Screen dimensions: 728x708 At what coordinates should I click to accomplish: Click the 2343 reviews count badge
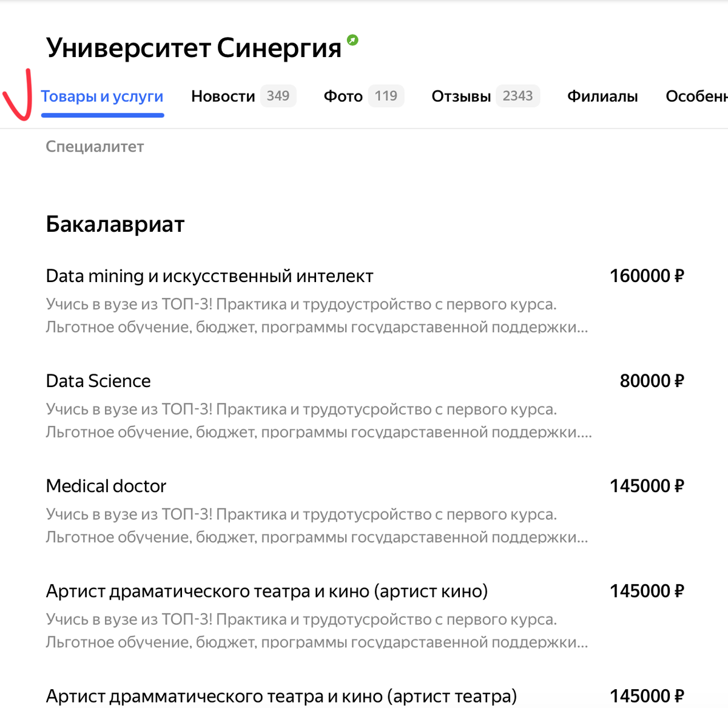click(x=518, y=96)
